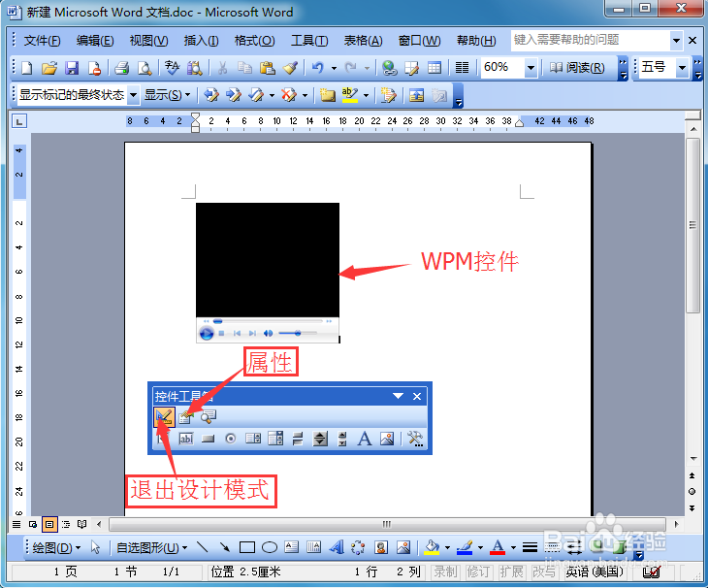Play media in the WMP control

pyautogui.click(x=207, y=333)
